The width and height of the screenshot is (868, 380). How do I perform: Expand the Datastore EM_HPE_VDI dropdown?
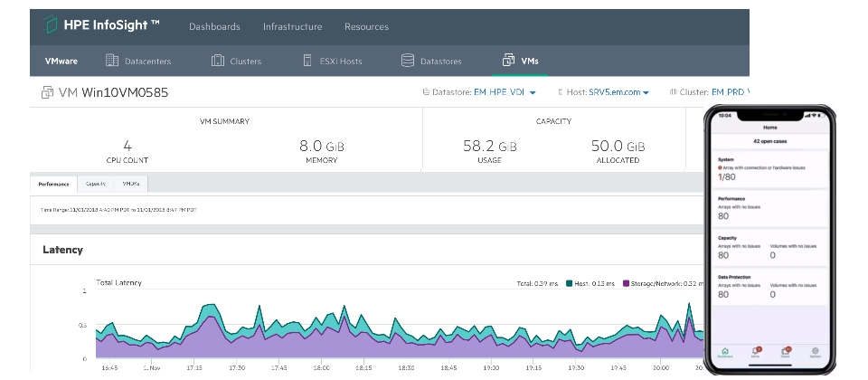pos(484,92)
